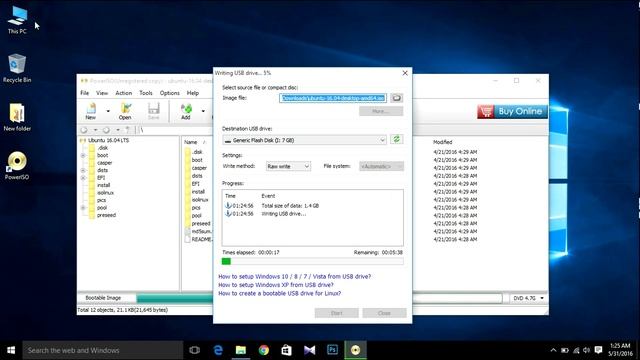This screenshot has height=360, width=640.
Task: Expand the dists folder in tree
Action: (x=83, y=170)
